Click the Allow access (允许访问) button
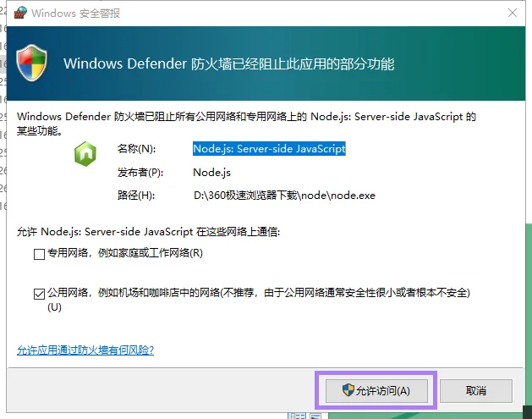Image resolution: width=532 pixels, height=419 pixels. tap(376, 391)
